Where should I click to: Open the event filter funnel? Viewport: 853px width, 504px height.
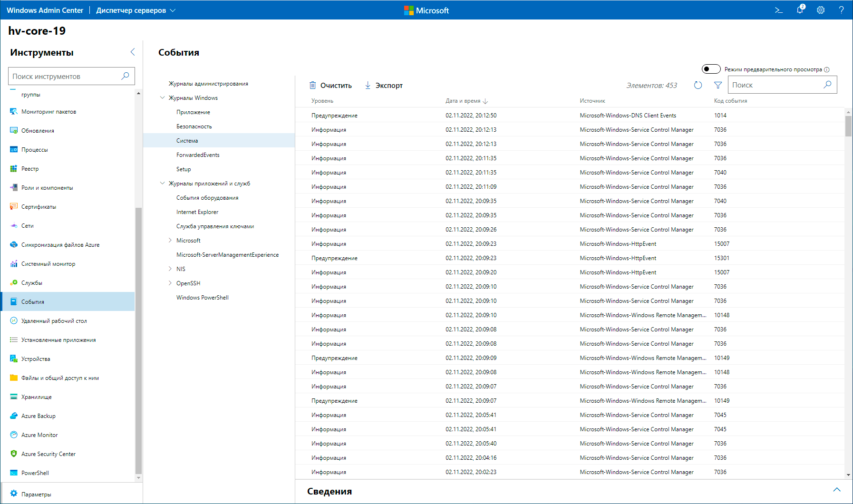[x=718, y=85]
